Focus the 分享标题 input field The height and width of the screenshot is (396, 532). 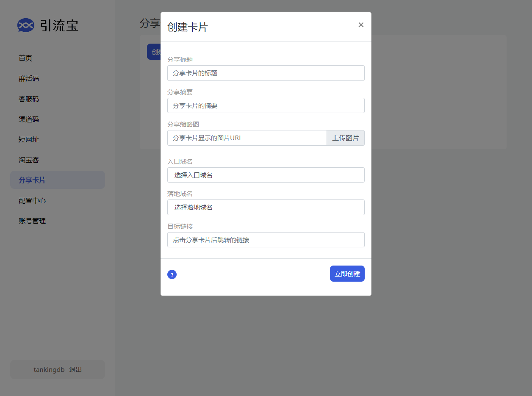(x=266, y=73)
